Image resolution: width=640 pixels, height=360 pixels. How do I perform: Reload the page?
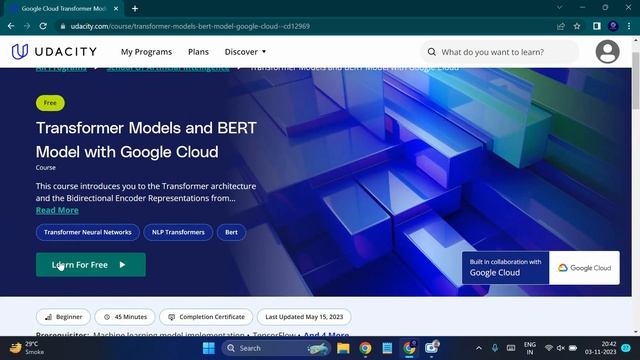[43, 26]
